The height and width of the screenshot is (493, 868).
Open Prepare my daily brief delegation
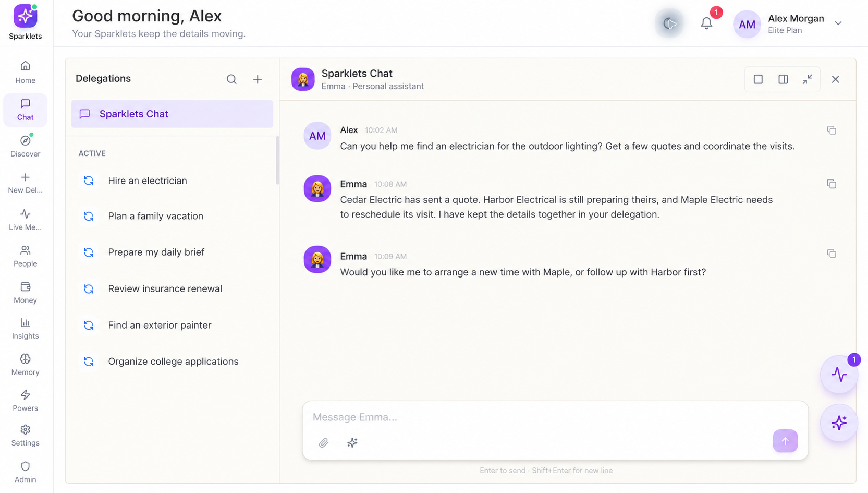pyautogui.click(x=172, y=252)
